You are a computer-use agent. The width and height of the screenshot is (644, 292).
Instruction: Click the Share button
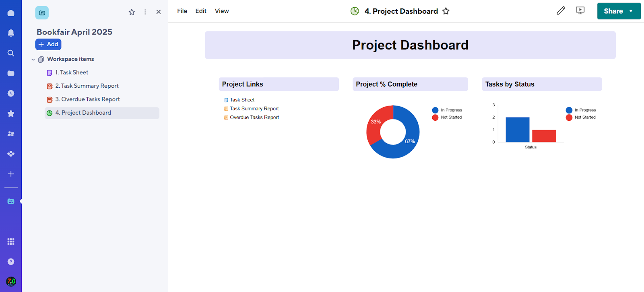click(613, 11)
